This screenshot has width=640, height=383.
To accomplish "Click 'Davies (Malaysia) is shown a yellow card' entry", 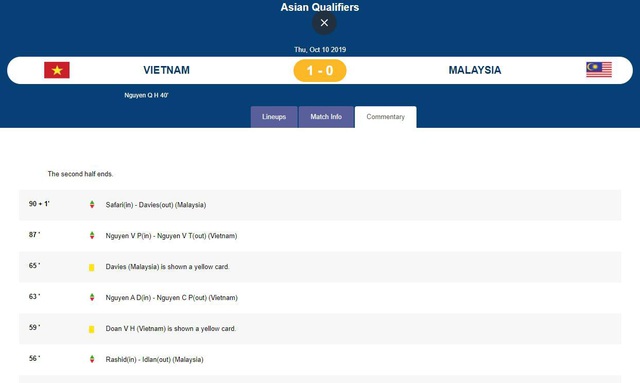I will pos(168,267).
